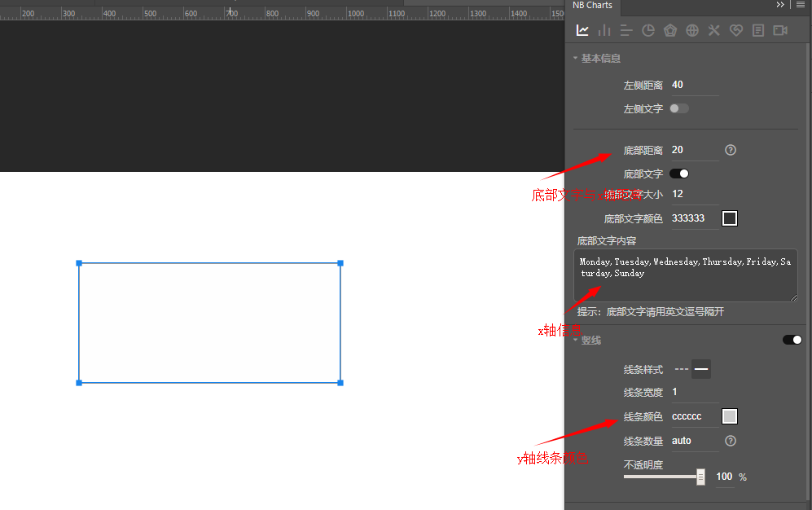Click the heart handshake icon
The height and width of the screenshot is (510, 812).
pos(736,30)
